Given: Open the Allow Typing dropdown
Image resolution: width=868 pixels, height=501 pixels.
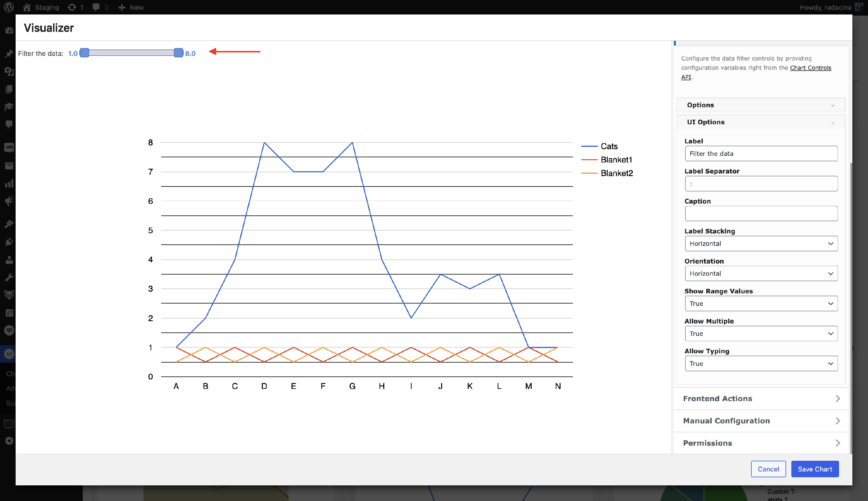Looking at the screenshot, I should coord(761,364).
